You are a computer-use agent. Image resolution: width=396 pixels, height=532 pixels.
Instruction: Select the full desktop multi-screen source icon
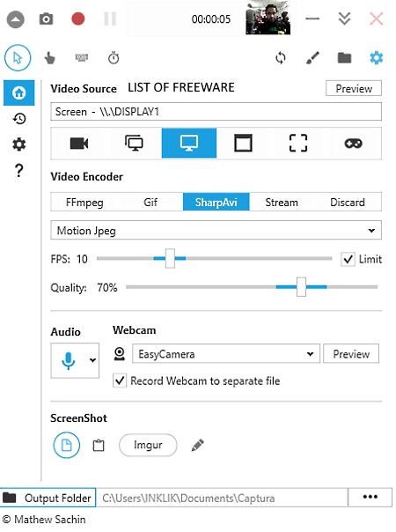point(134,144)
